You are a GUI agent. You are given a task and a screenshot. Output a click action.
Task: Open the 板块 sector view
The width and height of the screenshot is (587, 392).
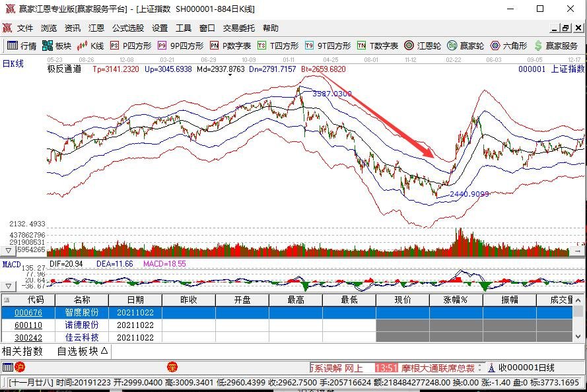(x=57, y=46)
